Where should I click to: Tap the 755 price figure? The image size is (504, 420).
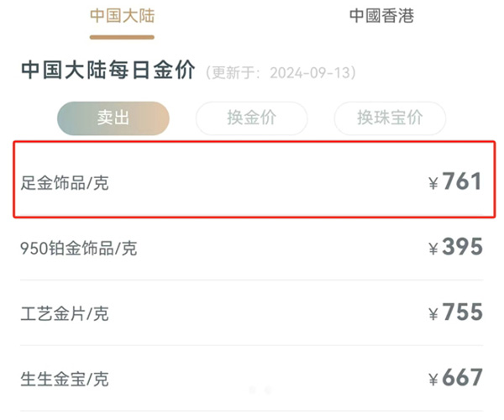click(463, 312)
